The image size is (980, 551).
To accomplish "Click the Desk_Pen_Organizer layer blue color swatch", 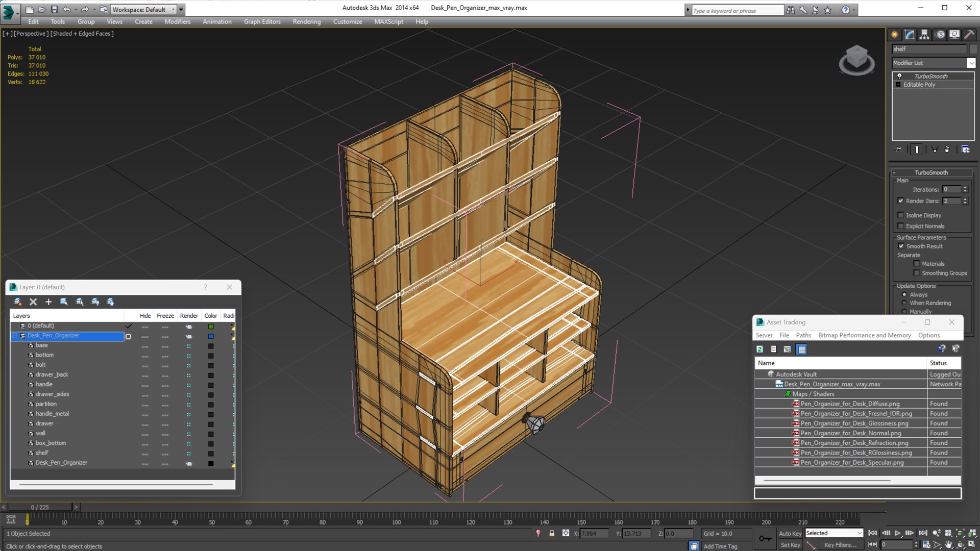I will tap(211, 336).
